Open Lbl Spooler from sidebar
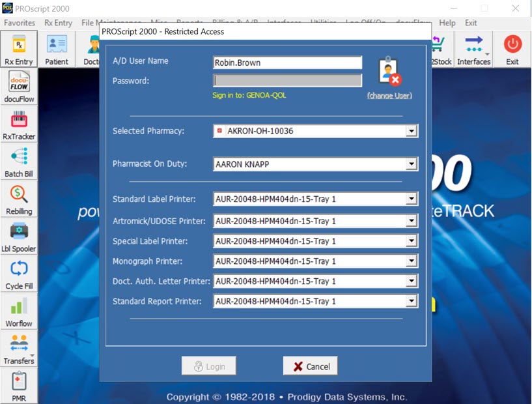 tap(19, 236)
